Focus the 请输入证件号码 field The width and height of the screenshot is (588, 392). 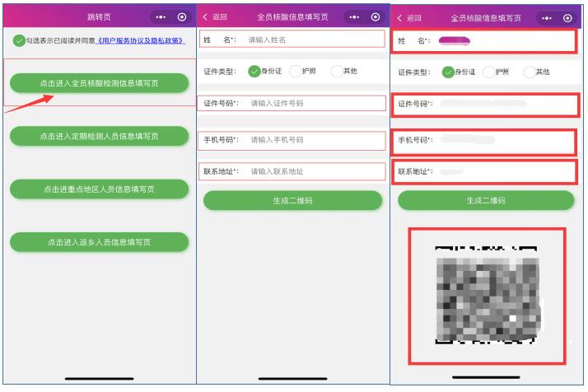292,103
